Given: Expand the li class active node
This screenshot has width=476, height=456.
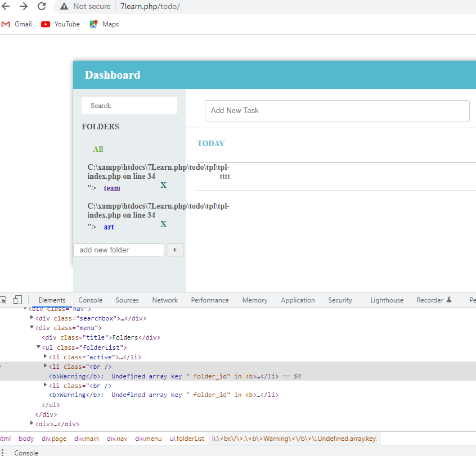Looking at the screenshot, I should [45, 356].
